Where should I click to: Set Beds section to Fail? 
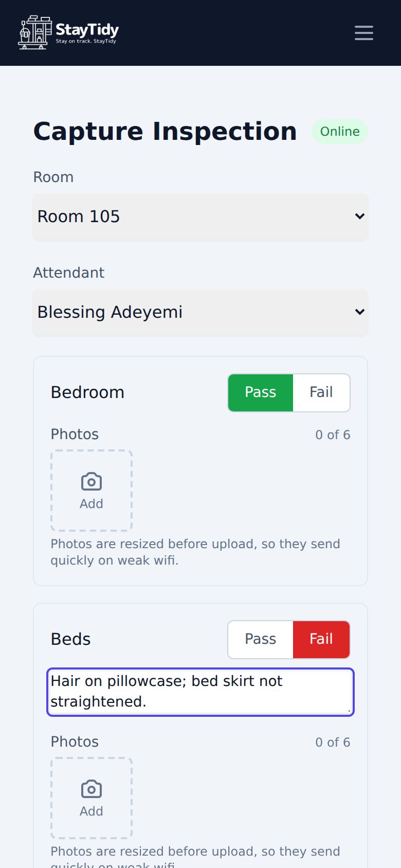pyautogui.click(x=321, y=639)
